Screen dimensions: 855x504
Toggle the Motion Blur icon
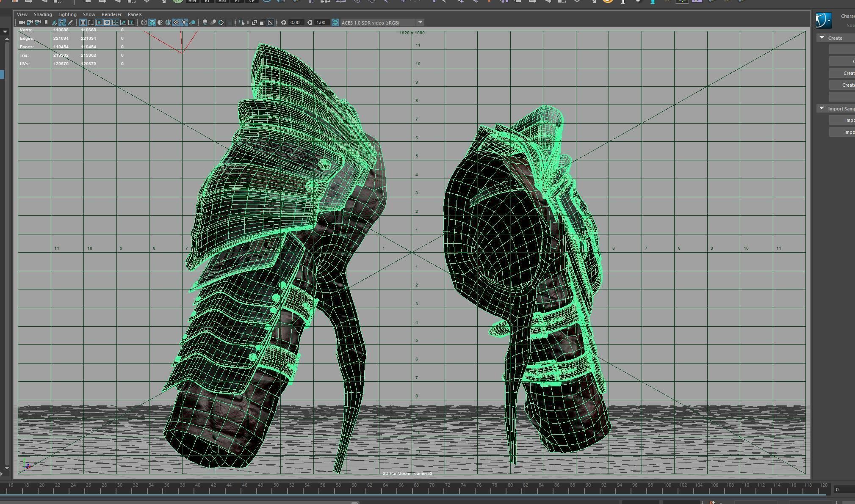tap(213, 22)
